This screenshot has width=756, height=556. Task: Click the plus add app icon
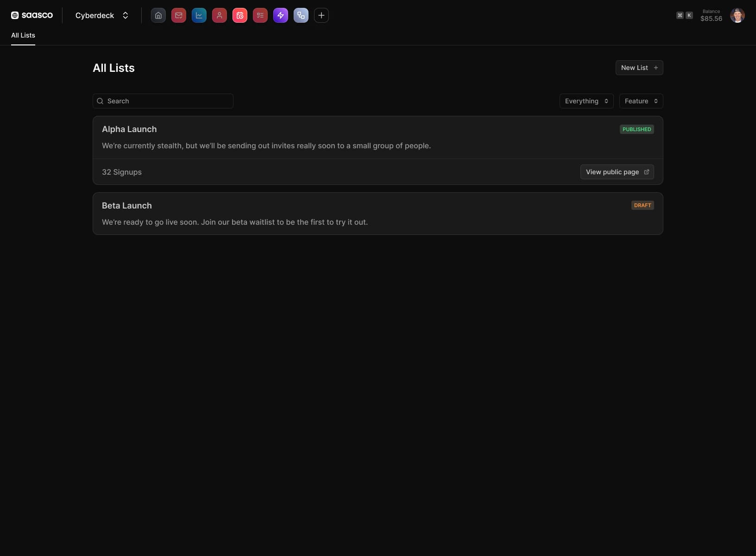(321, 15)
